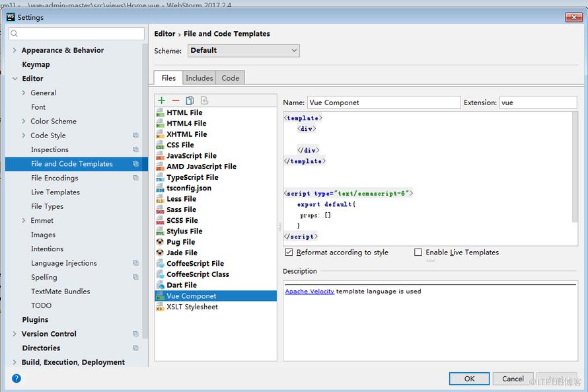Expand the Emmet node
588x392 pixels.
24,220
